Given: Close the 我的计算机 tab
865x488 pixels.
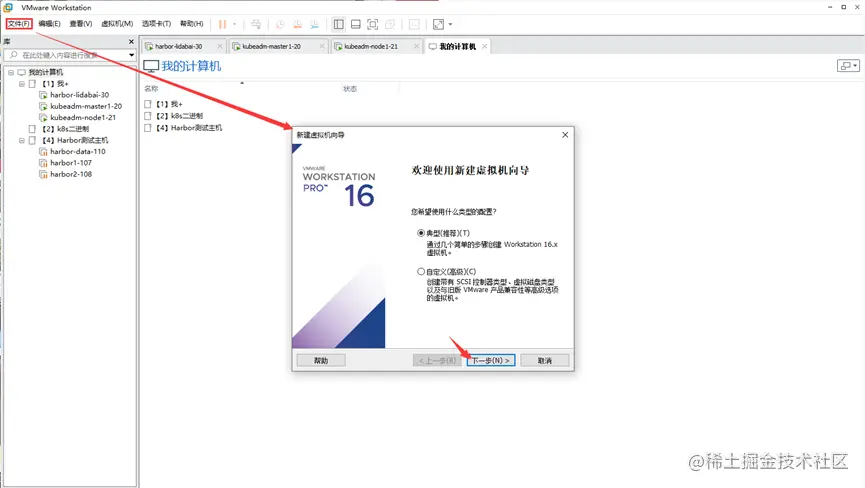Looking at the screenshot, I should point(484,46).
